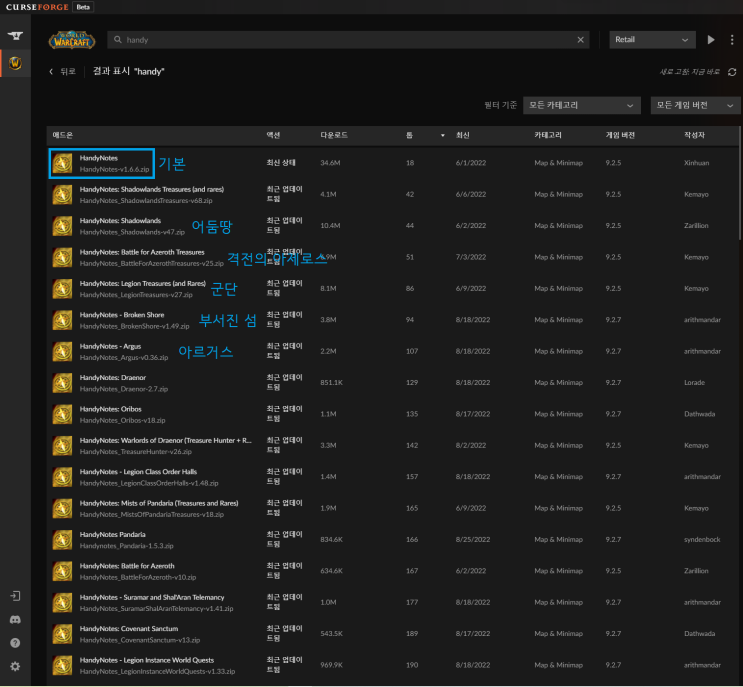The height and width of the screenshot is (687, 743).
Task: Open HandyNotes: Shadowlands addon title
Action: click(x=120, y=221)
